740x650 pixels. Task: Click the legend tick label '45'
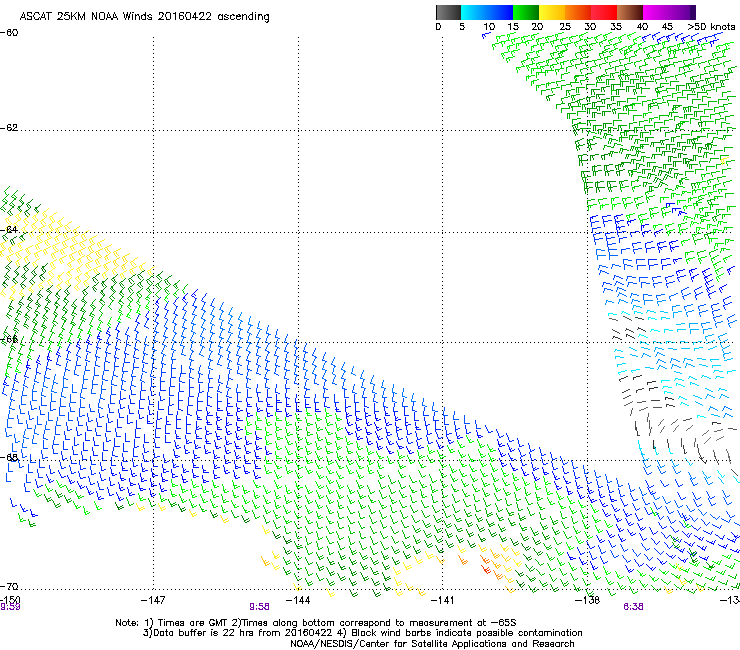pos(667,27)
